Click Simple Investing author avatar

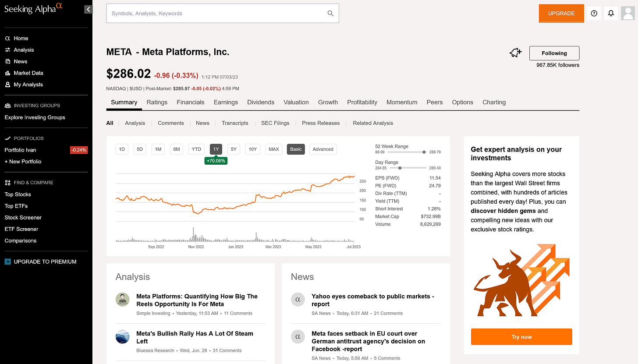click(123, 300)
